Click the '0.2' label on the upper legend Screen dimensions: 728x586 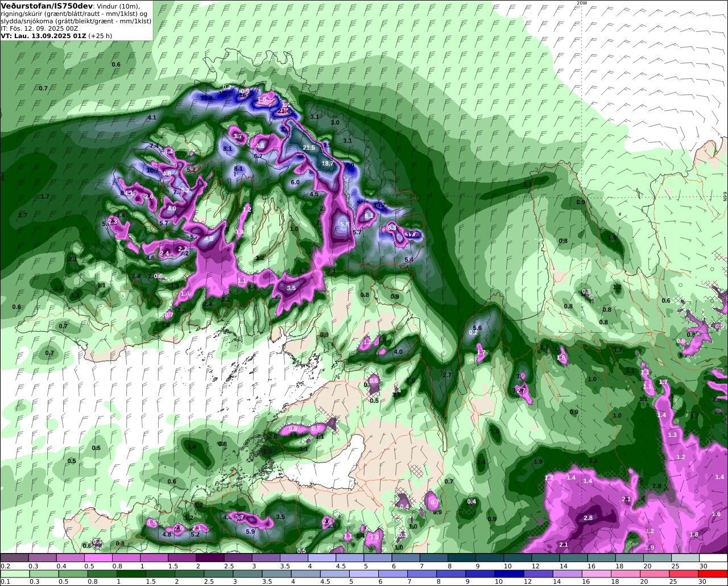click(5, 566)
